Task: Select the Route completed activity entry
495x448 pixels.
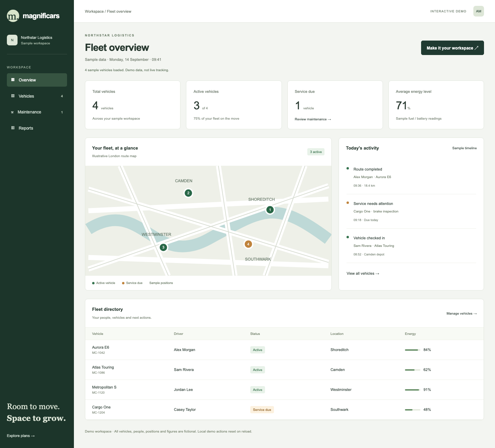Action: click(x=411, y=177)
